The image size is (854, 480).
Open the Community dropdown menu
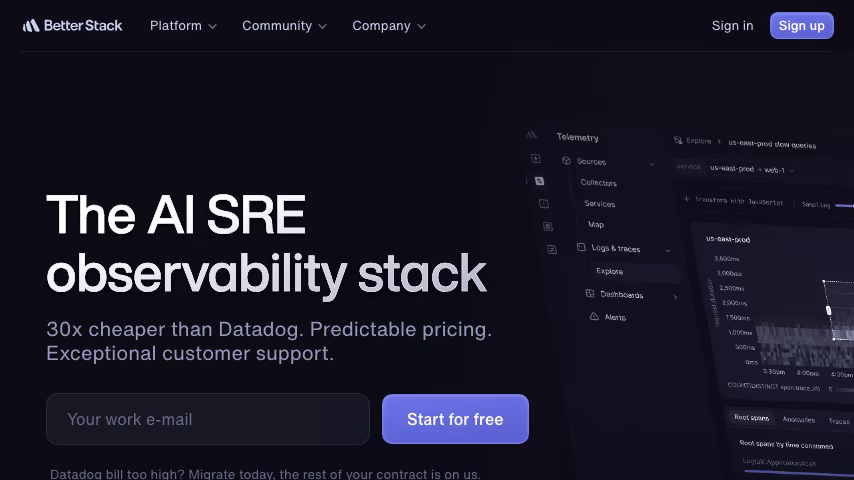click(284, 26)
